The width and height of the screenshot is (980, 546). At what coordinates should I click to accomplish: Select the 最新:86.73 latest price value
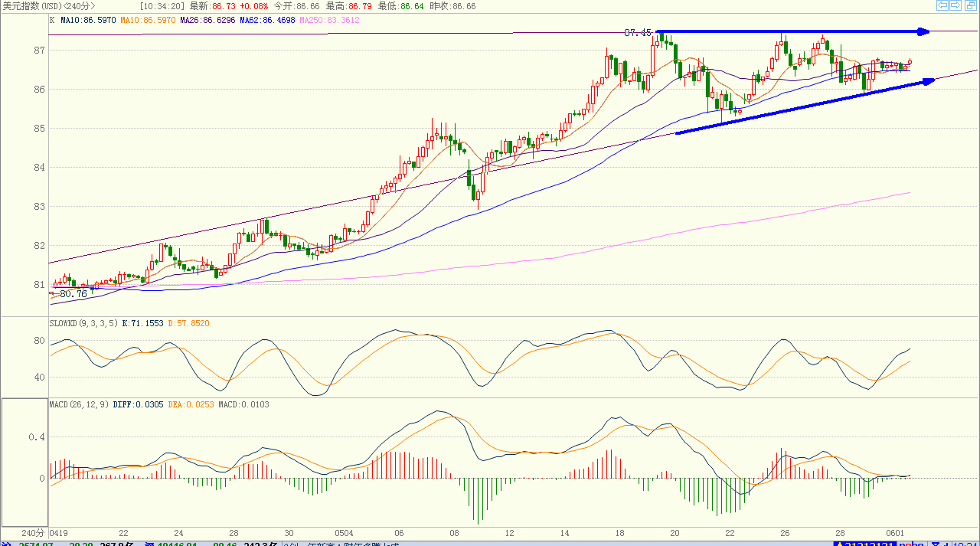click(212, 6)
